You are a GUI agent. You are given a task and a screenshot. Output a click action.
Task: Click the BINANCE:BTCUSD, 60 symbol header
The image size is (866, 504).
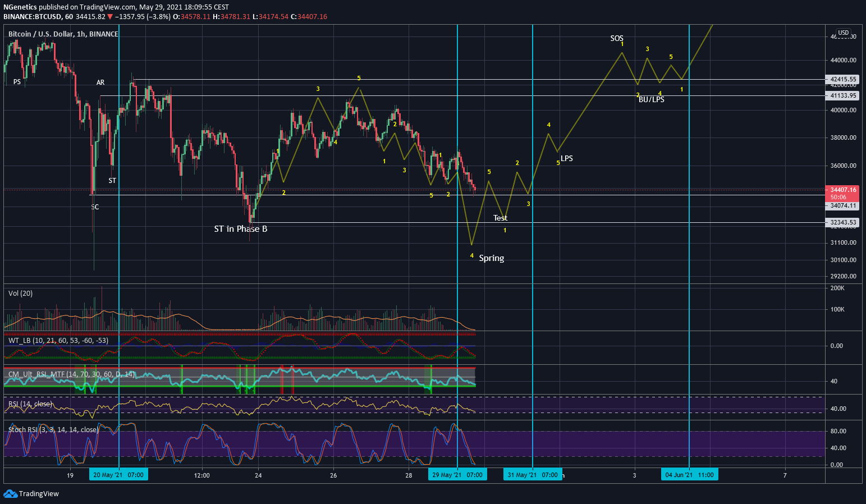click(38, 17)
